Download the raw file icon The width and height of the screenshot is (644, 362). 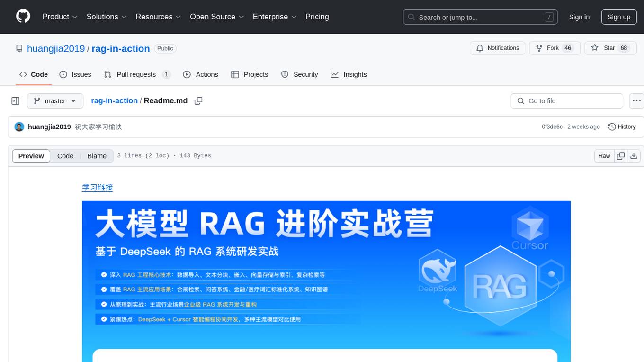634,156
